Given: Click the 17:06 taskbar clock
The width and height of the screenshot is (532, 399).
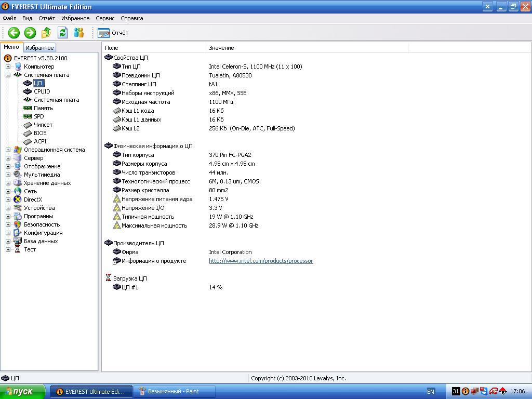Looking at the screenshot, I should (518, 392).
